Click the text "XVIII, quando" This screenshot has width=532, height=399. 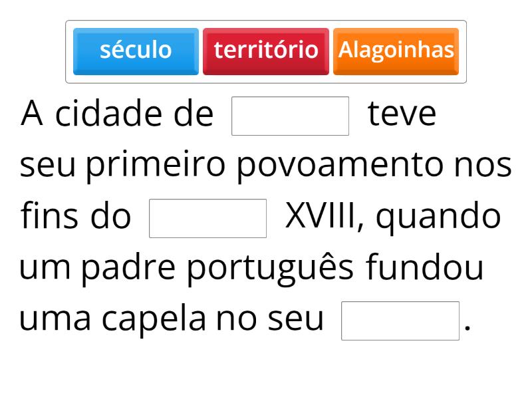click(392, 216)
